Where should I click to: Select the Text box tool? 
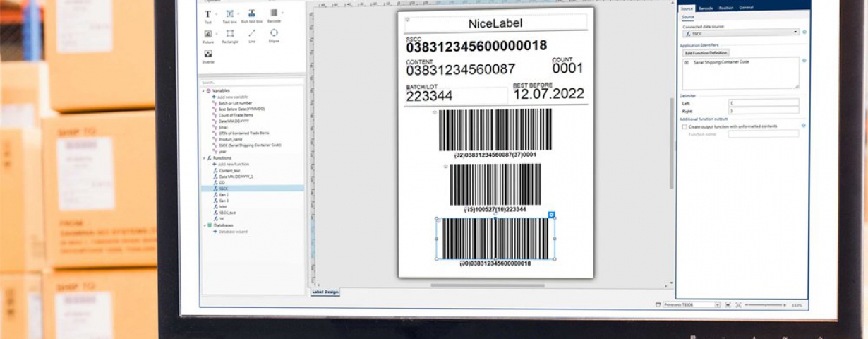(229, 16)
